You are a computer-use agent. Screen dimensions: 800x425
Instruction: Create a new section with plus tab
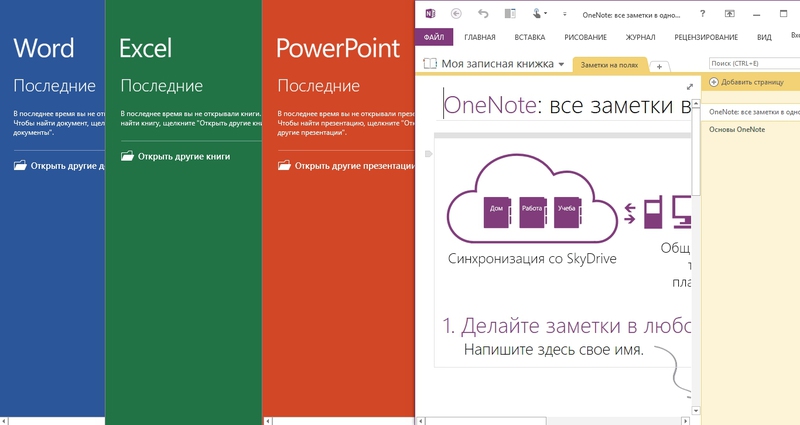click(659, 66)
